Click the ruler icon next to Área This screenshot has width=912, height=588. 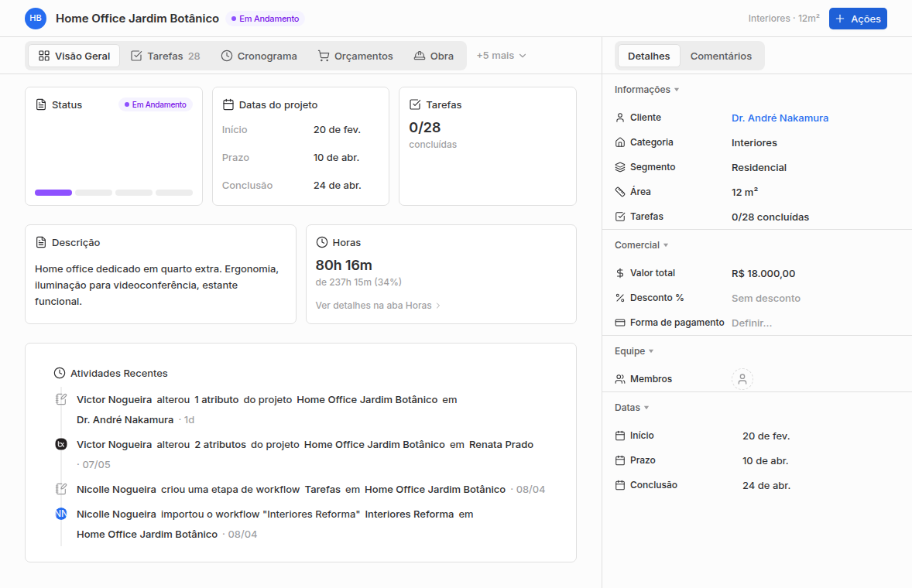point(620,192)
